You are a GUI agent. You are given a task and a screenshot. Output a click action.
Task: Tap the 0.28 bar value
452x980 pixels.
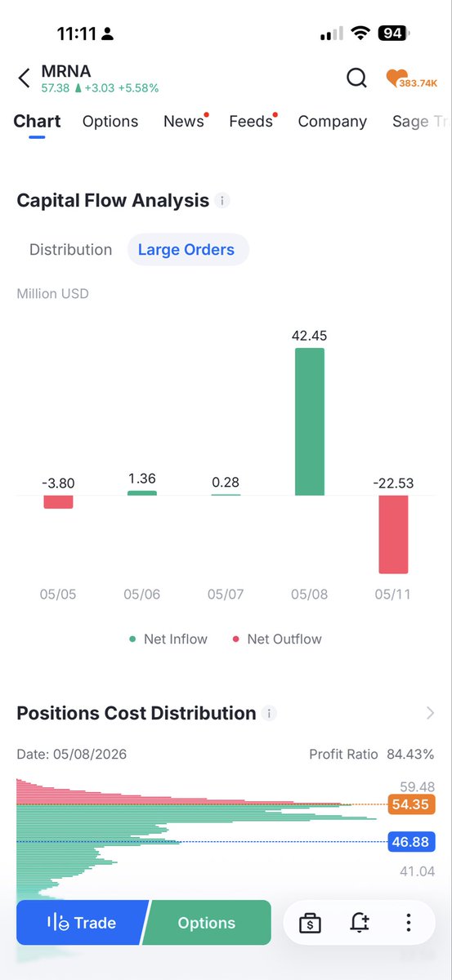pos(226,483)
